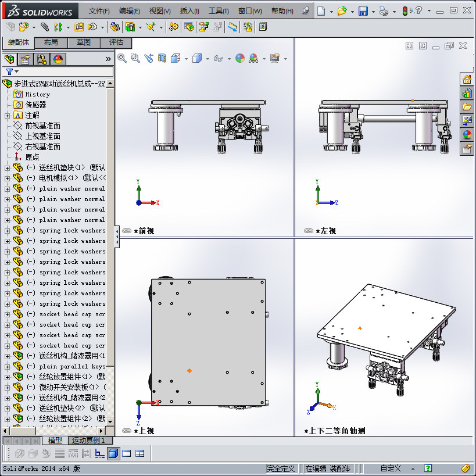Toggle the shaded view button in bottom toolbar
Image resolution: width=476 pixels, height=476 pixels.
113,453
